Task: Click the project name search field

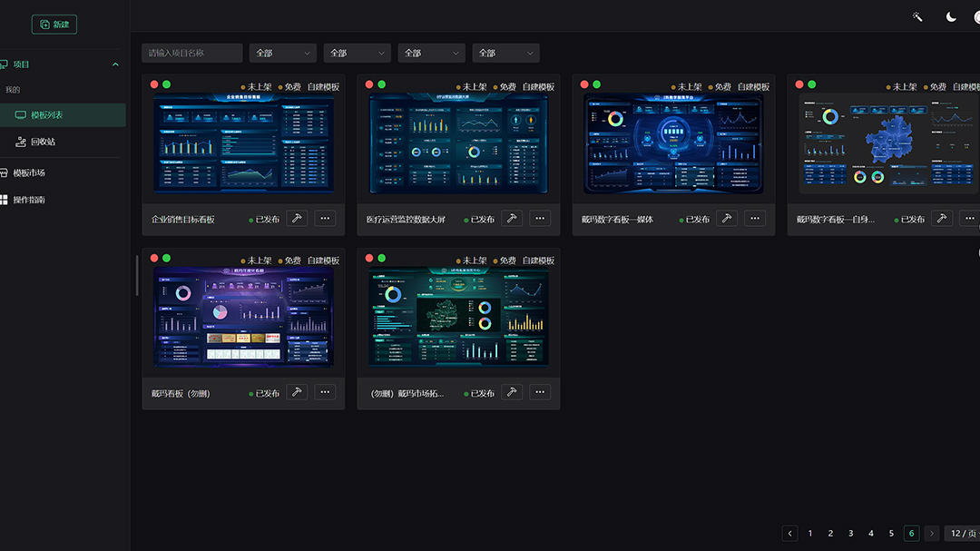Action: point(191,54)
